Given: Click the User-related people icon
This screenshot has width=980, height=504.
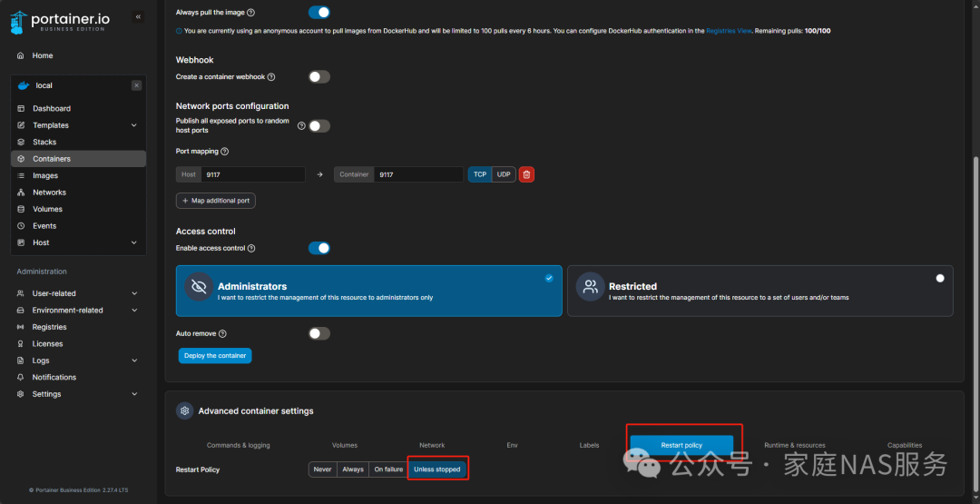Looking at the screenshot, I should pyautogui.click(x=20, y=293).
